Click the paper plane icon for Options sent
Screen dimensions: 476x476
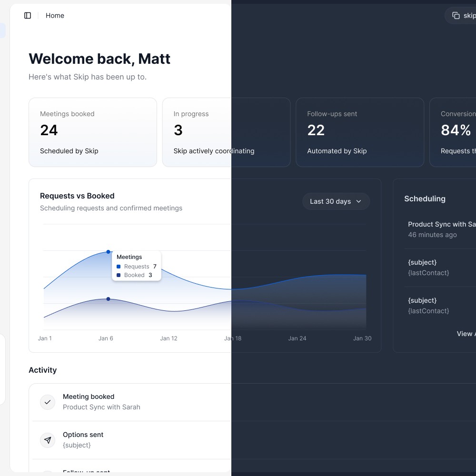pyautogui.click(x=48, y=440)
